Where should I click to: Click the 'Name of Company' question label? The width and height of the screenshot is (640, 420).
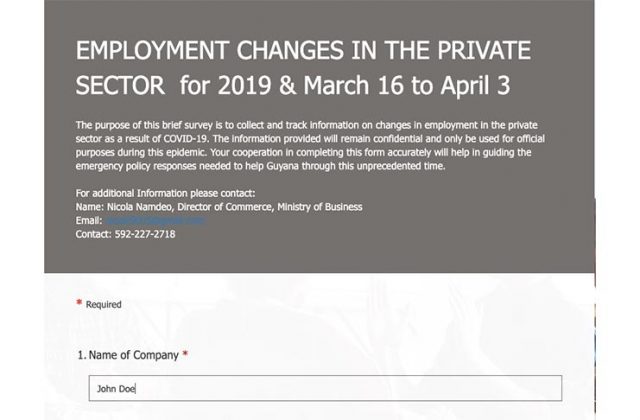pyautogui.click(x=134, y=355)
